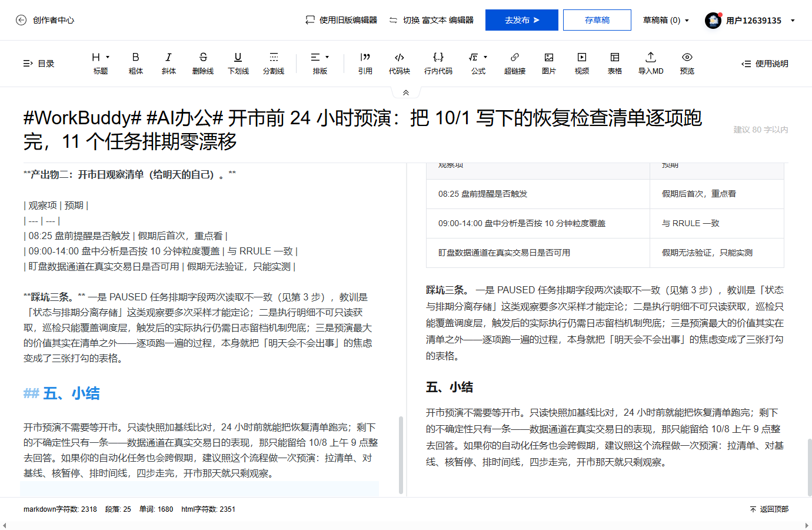This screenshot has width=812, height=530.
Task: Click the '## 五、小结' heading in editor
Action: tap(62, 393)
